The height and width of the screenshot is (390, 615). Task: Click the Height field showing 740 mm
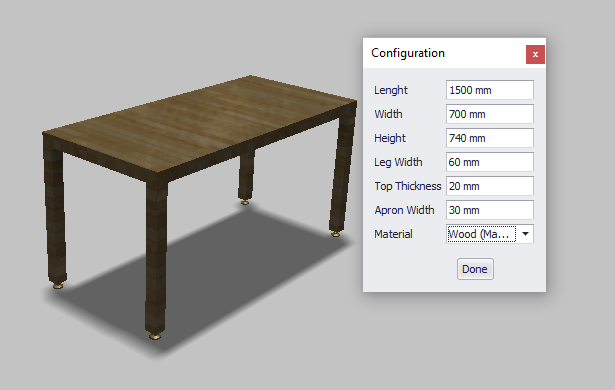489,138
